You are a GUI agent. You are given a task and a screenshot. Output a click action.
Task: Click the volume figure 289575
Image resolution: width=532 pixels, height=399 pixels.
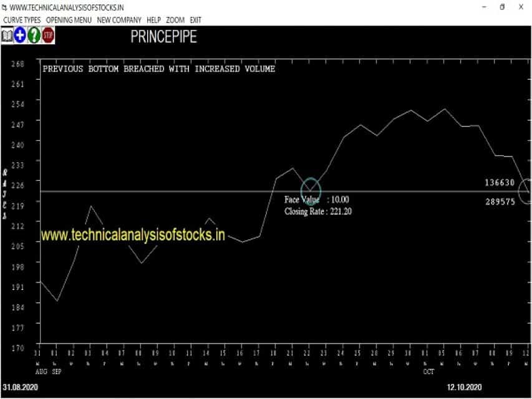(x=500, y=202)
